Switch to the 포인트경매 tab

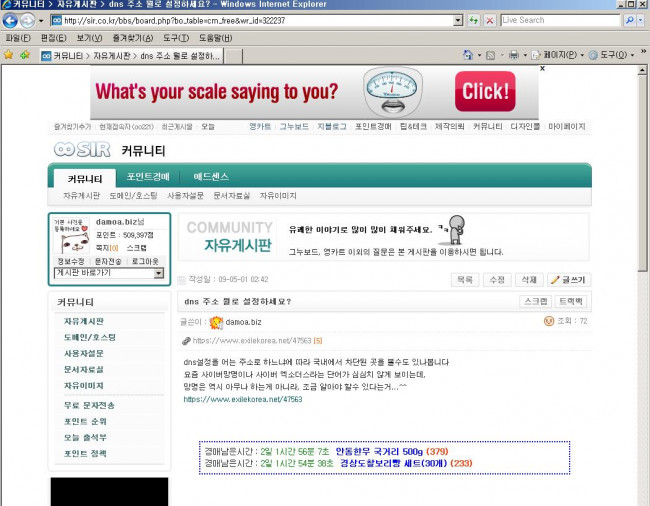pyautogui.click(x=148, y=177)
